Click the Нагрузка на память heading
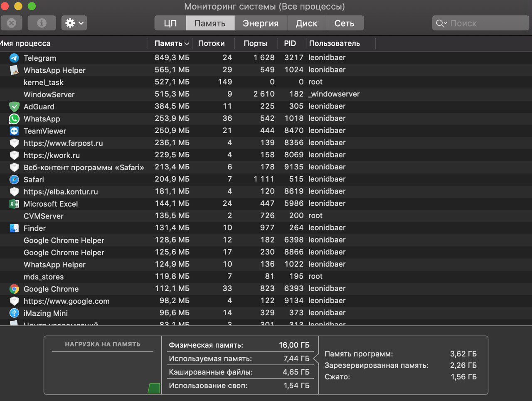 point(103,344)
